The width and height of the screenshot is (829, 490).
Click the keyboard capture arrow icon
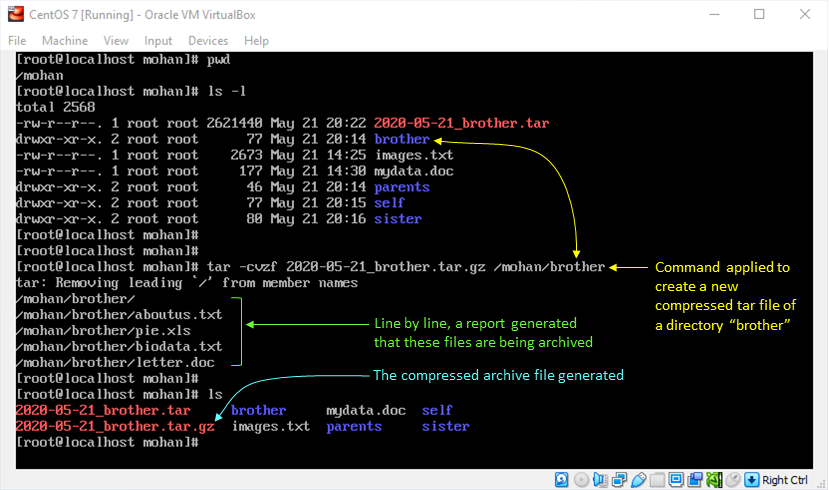pyautogui.click(x=751, y=479)
